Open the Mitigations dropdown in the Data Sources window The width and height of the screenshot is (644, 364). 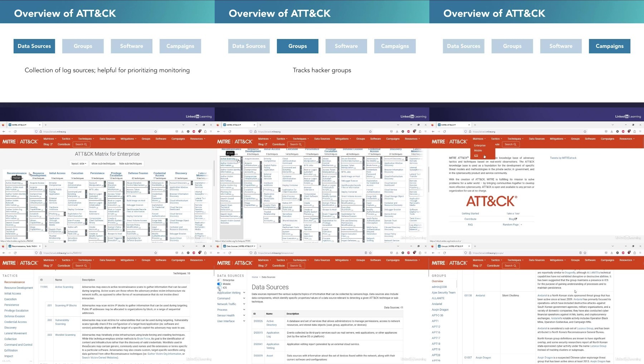(343, 260)
